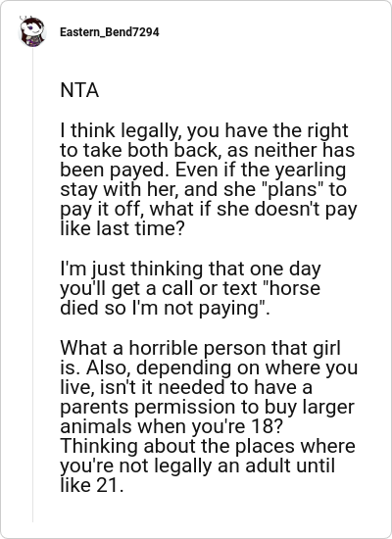Click the phrase 'like last time?'

pos(122,228)
